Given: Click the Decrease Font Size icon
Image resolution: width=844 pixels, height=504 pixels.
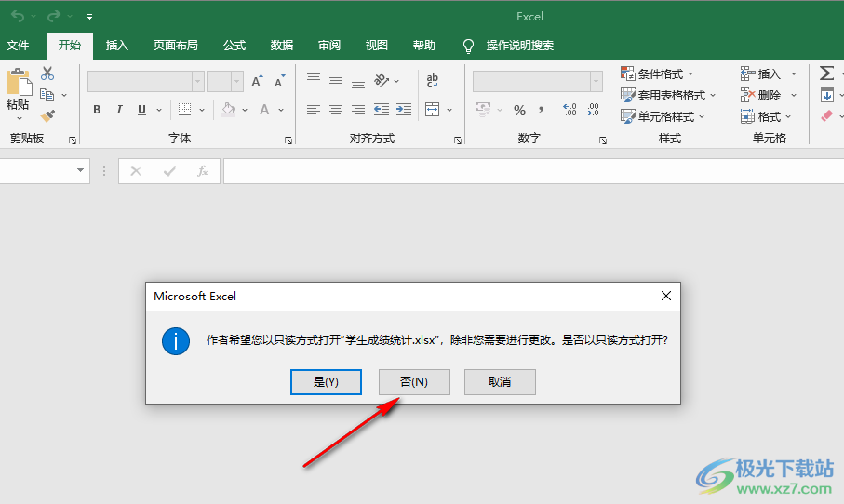Looking at the screenshot, I should (279, 81).
